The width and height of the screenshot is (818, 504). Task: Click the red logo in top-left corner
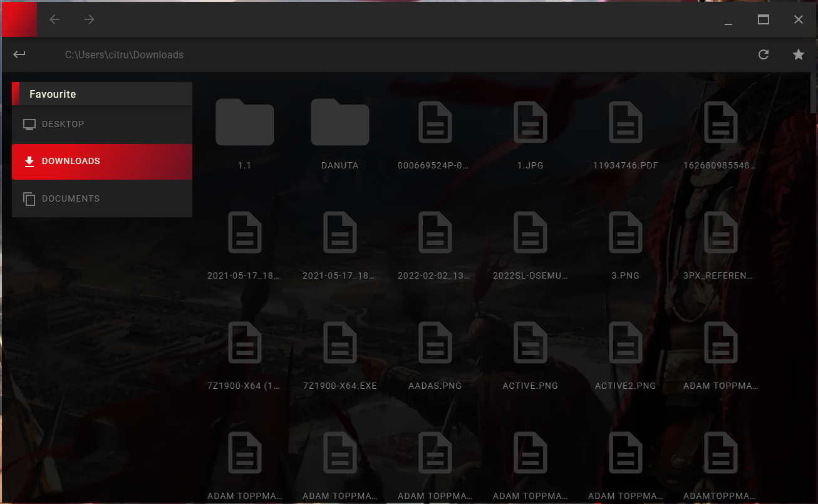19,19
